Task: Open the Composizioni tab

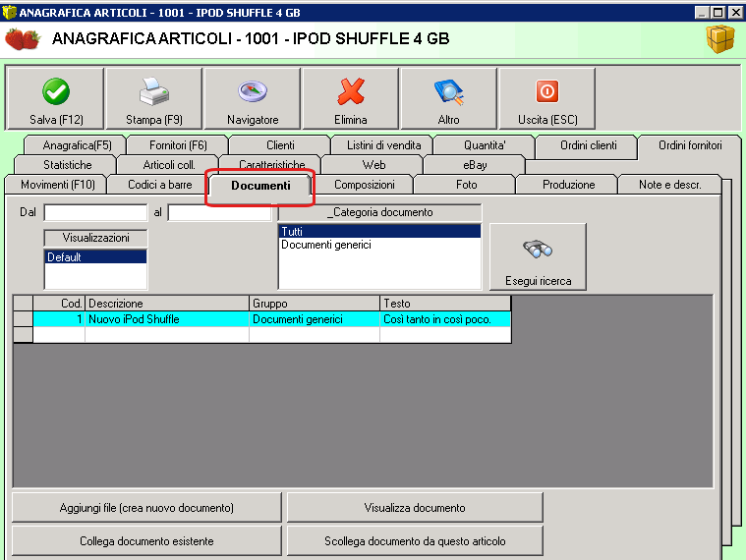Action: [x=364, y=185]
